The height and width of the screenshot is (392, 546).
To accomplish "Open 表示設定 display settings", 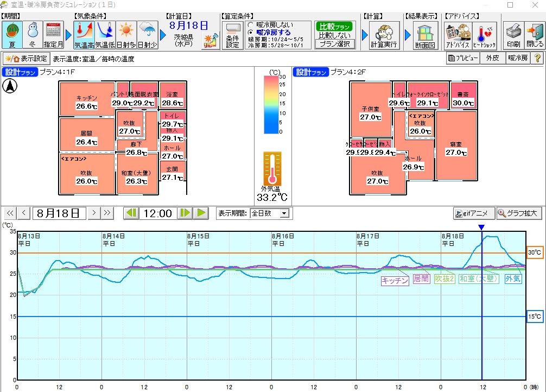I will pos(26,59).
